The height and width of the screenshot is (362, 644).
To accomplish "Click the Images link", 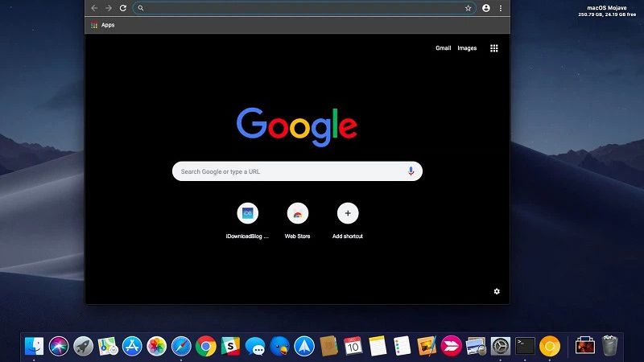I will (x=467, y=48).
